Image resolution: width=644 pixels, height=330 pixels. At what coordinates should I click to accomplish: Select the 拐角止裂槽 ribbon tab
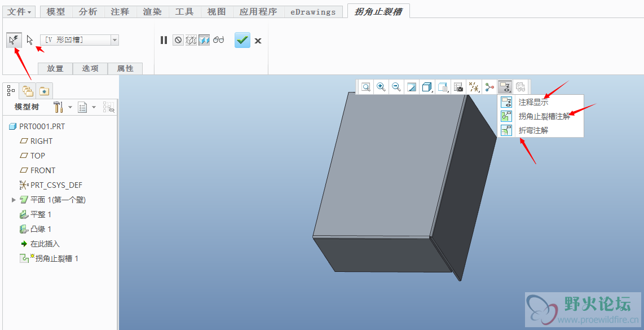pyautogui.click(x=378, y=11)
